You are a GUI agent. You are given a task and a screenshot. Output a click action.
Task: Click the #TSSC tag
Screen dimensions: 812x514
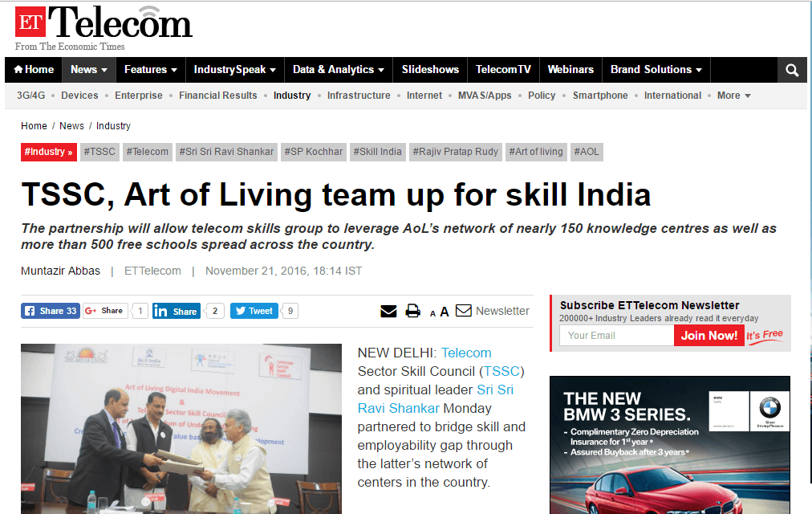coord(99,152)
